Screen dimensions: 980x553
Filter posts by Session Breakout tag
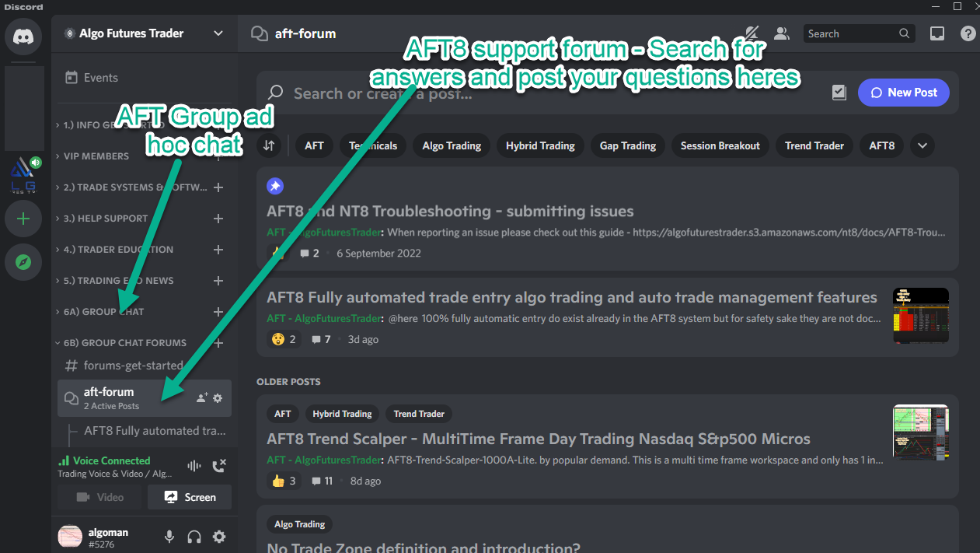(x=720, y=145)
